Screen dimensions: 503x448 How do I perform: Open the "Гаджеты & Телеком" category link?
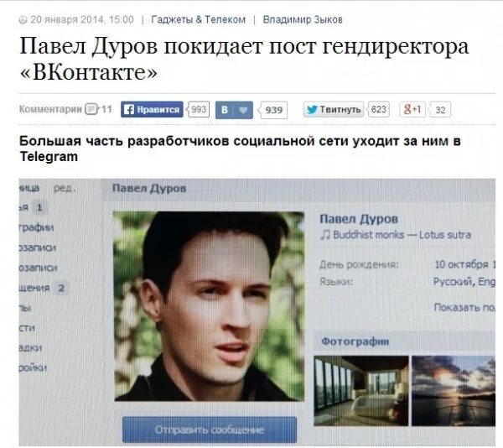click(198, 19)
